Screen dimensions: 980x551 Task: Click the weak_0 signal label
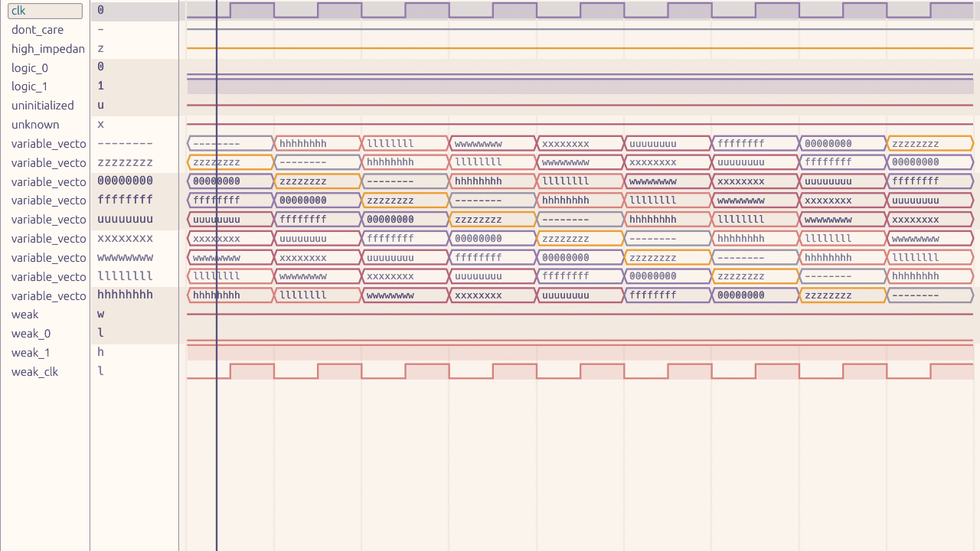coord(31,334)
